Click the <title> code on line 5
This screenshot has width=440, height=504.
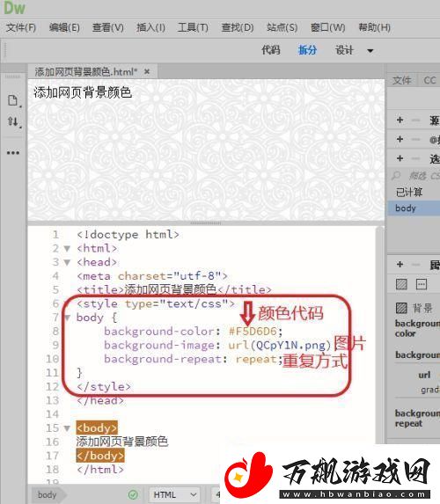[x=174, y=290]
